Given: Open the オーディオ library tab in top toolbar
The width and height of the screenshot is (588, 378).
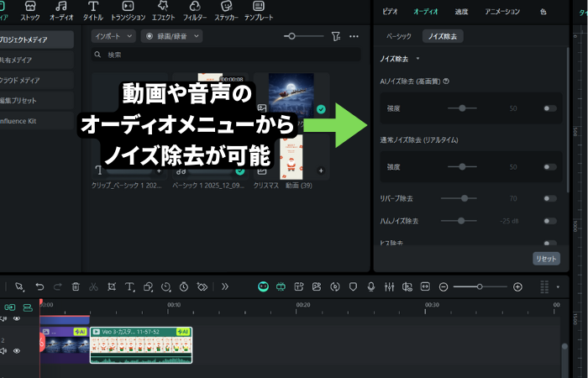Looking at the screenshot, I should click(61, 10).
